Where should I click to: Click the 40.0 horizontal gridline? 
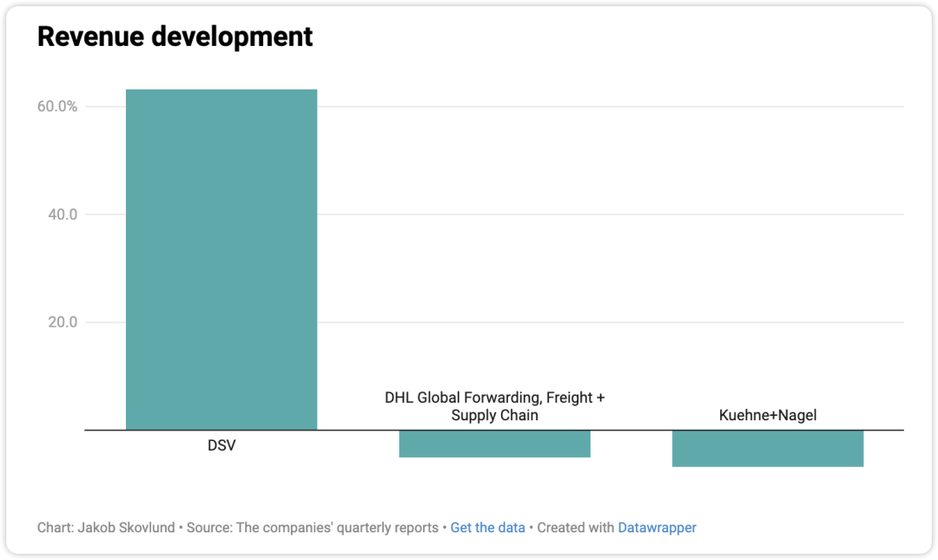[608, 214]
